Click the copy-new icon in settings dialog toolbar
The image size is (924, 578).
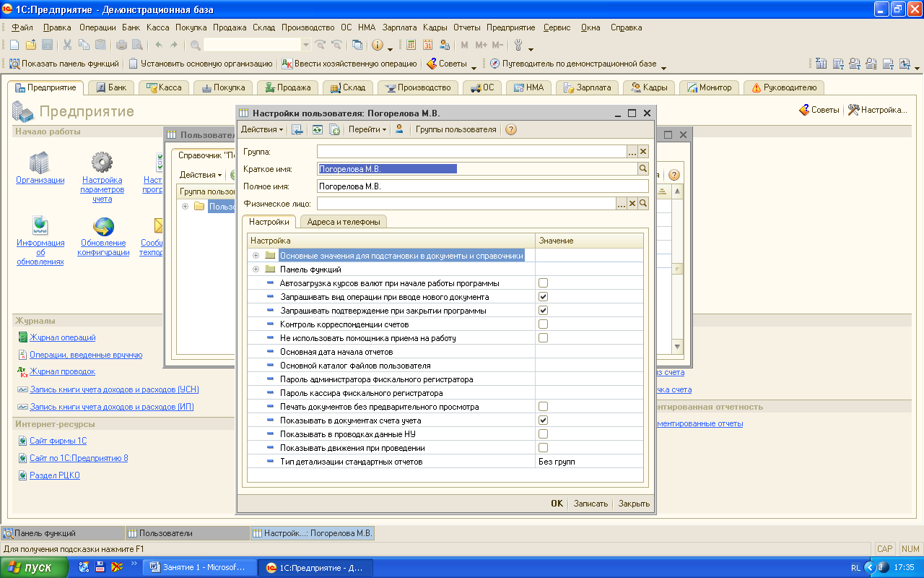[334, 130]
